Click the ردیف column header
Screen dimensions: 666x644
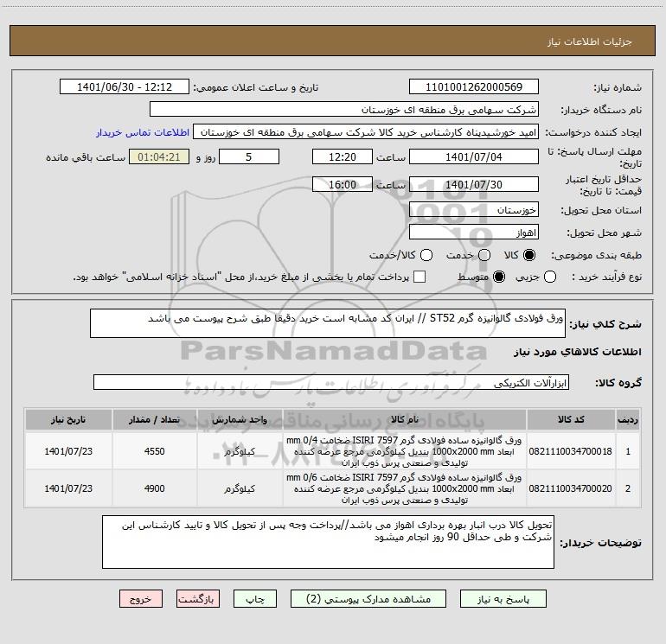point(628,419)
